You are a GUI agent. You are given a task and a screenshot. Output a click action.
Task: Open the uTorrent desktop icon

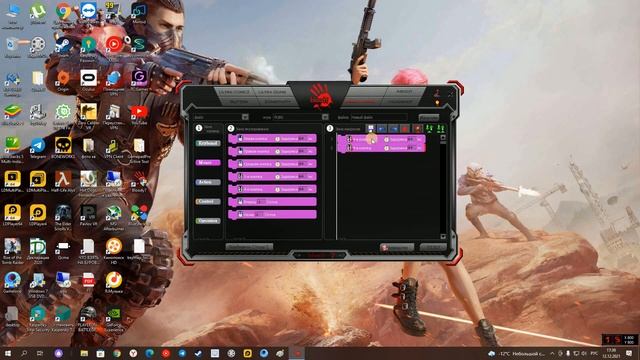click(38, 14)
